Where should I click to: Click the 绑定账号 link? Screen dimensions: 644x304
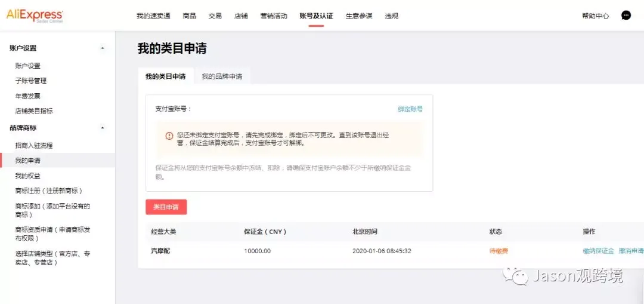tap(410, 109)
